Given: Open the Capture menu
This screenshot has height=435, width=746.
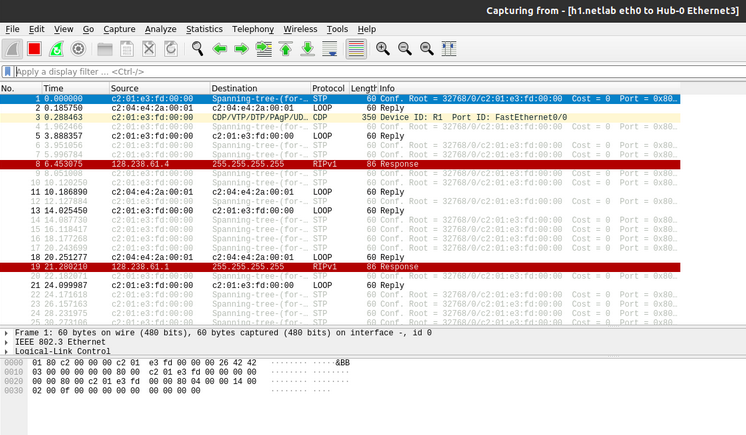Looking at the screenshot, I should point(119,29).
